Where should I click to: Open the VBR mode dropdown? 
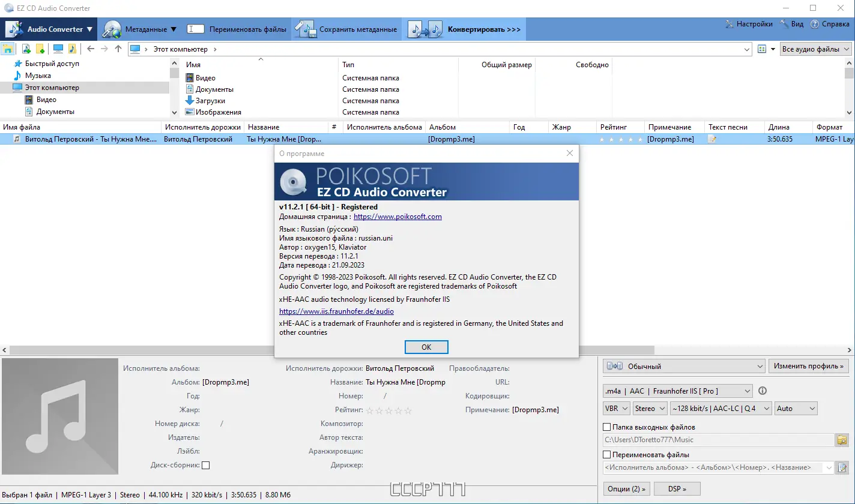point(616,408)
